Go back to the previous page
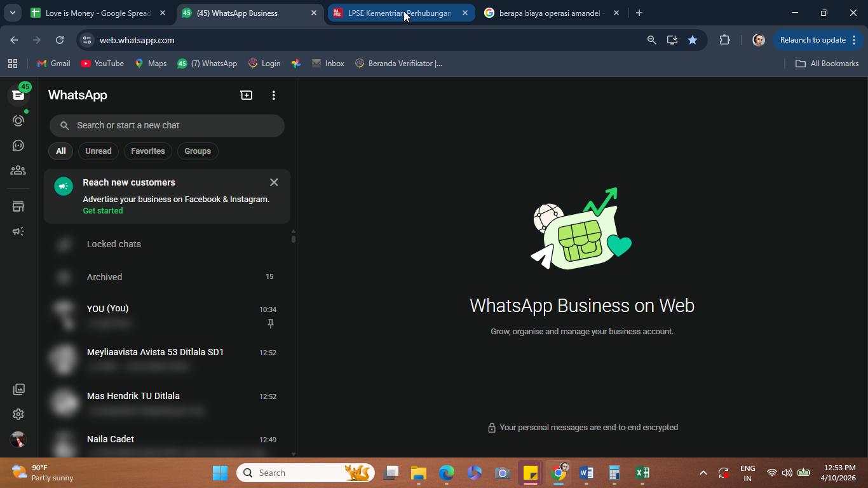The height and width of the screenshot is (488, 868). click(x=14, y=40)
